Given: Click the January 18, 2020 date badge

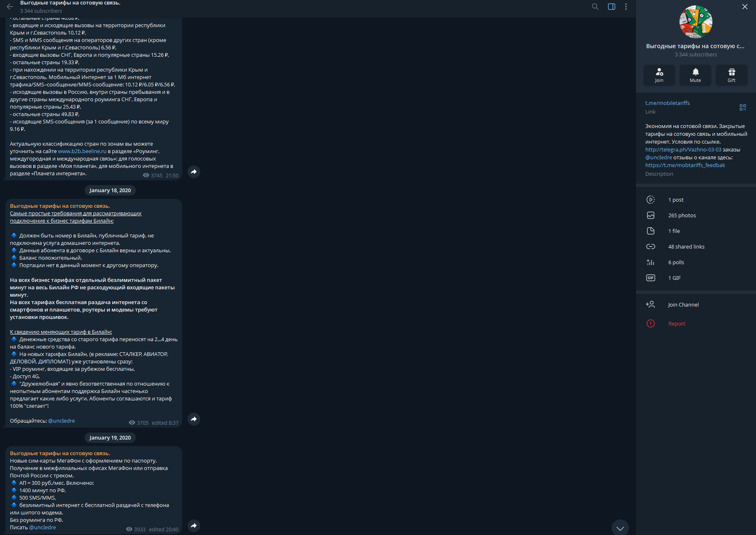Looking at the screenshot, I should tap(110, 190).
